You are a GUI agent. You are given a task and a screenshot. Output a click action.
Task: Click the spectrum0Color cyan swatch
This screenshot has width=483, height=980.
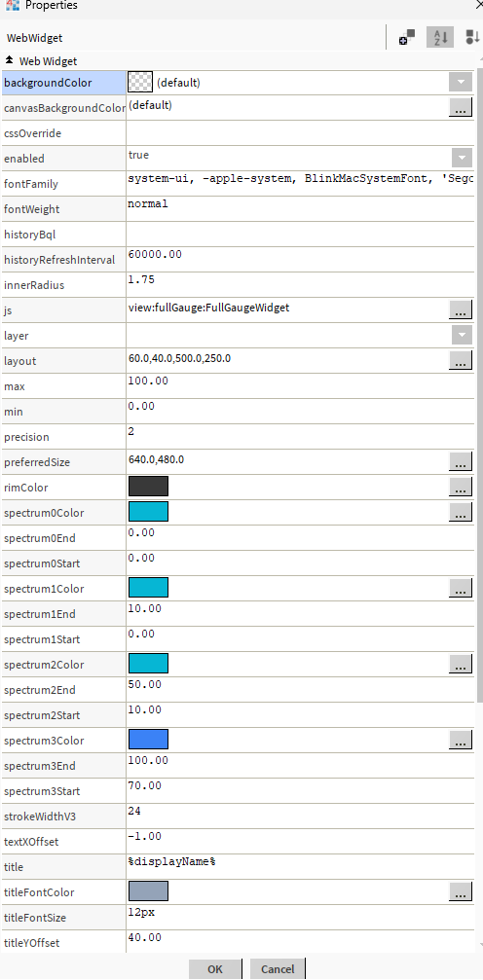click(148, 511)
